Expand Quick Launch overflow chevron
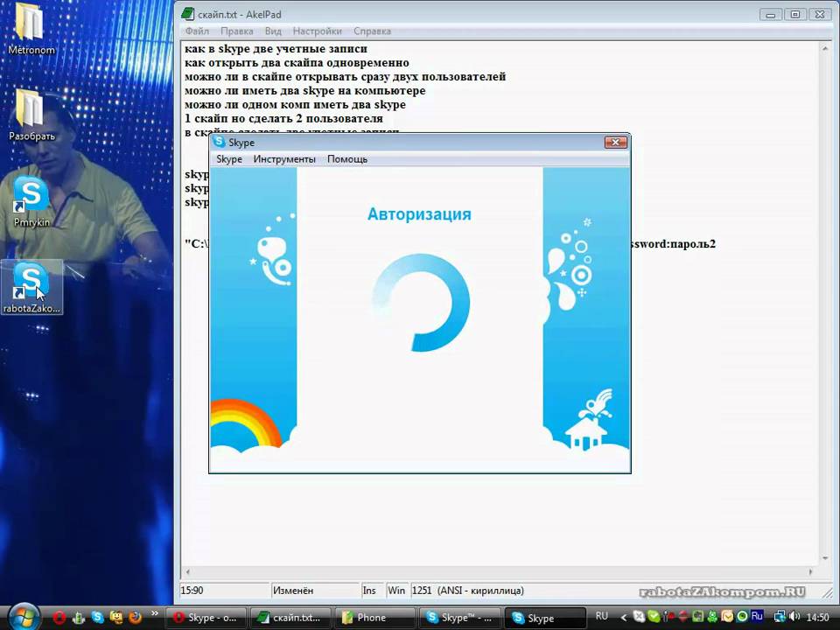Image resolution: width=840 pixels, height=630 pixels. (155, 614)
